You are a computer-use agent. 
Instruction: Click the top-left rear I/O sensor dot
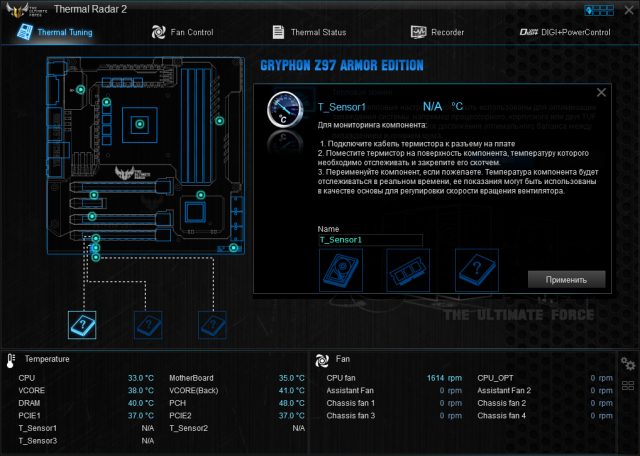pos(81,90)
